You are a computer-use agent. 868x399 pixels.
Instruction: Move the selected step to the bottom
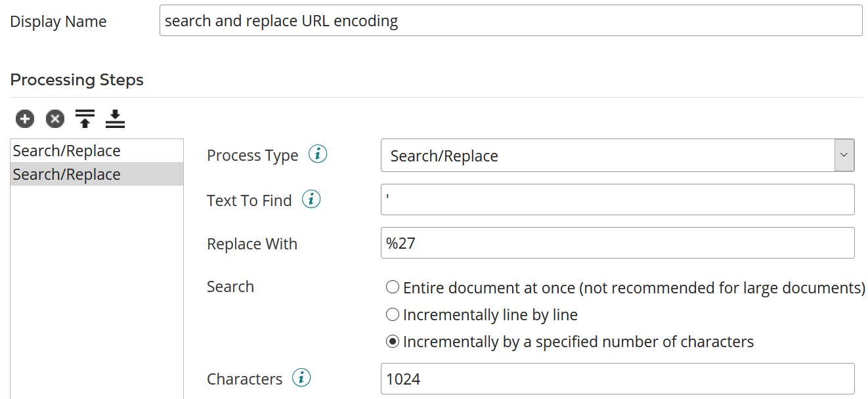tap(115, 119)
